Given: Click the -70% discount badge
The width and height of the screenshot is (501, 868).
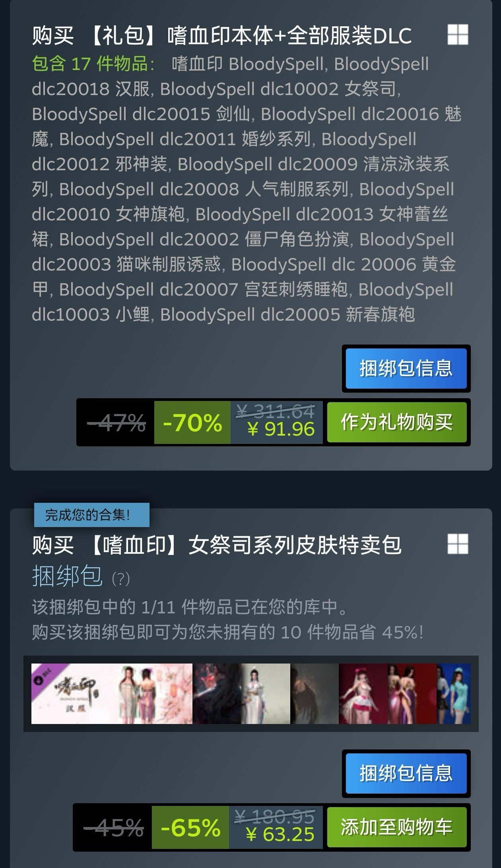Looking at the screenshot, I should tap(192, 422).
